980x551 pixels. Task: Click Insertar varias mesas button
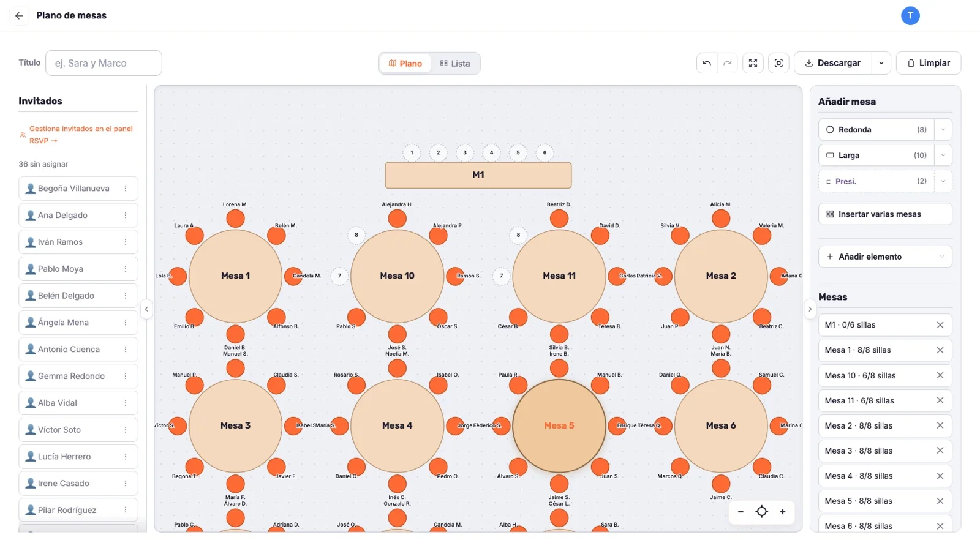[885, 214]
